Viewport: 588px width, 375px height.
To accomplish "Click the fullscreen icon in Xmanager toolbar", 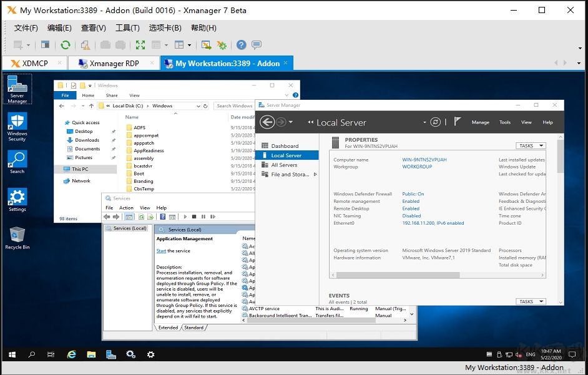I will coord(140,45).
